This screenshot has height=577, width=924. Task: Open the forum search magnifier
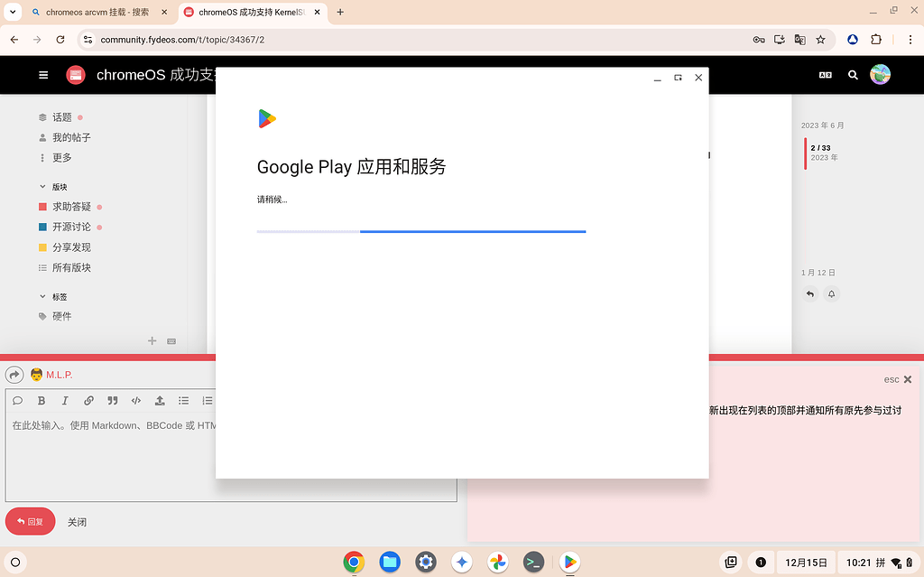[853, 75]
